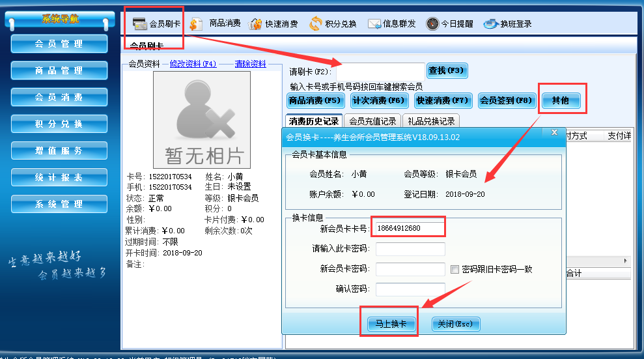This screenshot has height=359, width=644.
Task: Close the 会员换卡 dialog with X
Action: [x=554, y=132]
